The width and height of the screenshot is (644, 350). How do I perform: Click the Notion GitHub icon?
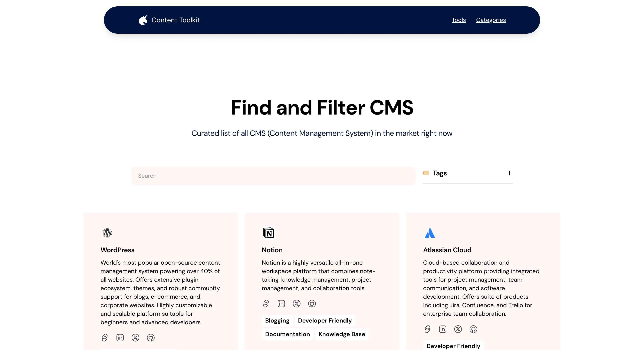click(312, 303)
